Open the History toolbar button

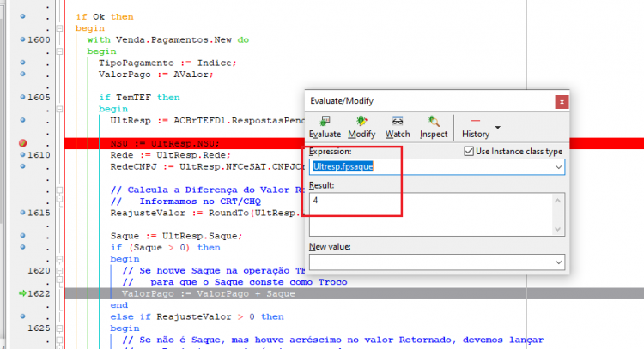pyautogui.click(x=476, y=128)
